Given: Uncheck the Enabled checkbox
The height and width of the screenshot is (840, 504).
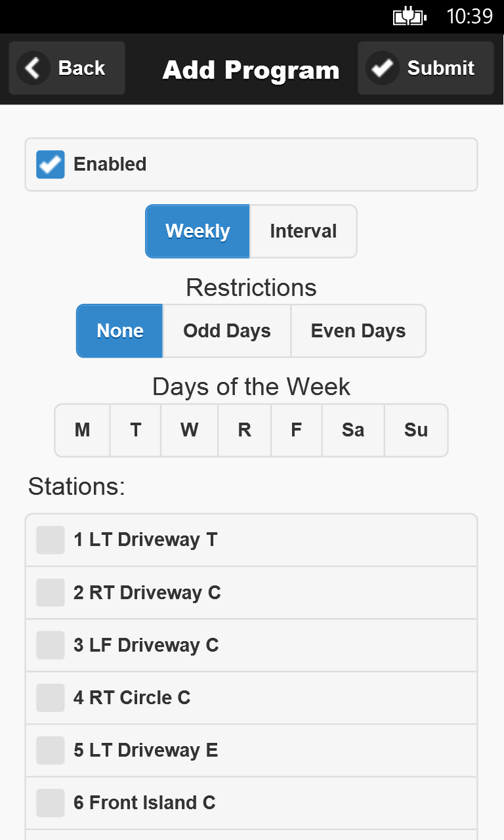Looking at the screenshot, I should pos(51,165).
